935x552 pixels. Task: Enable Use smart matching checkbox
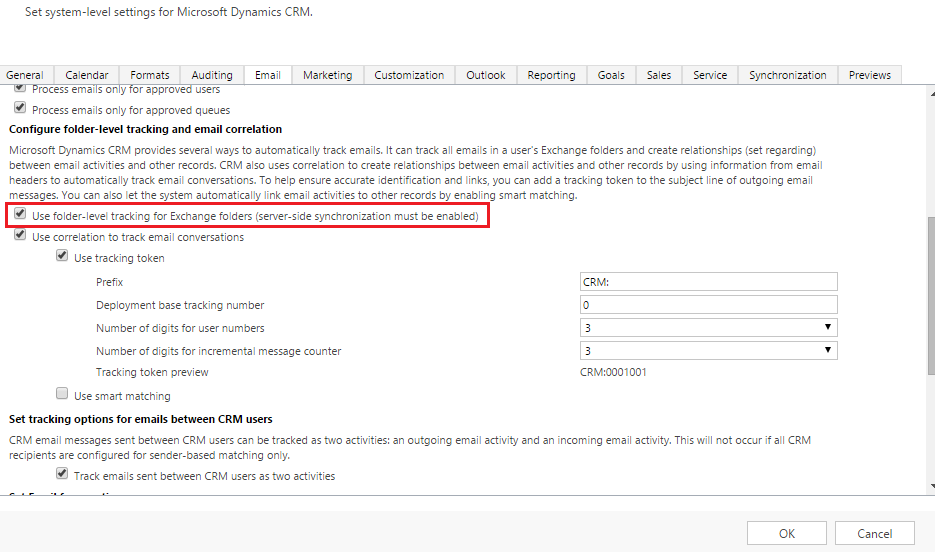(x=62, y=393)
